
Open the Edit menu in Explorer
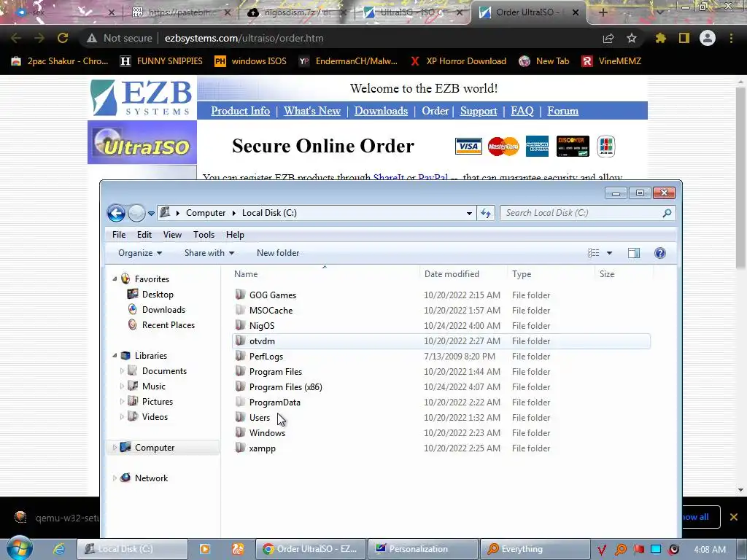(144, 235)
